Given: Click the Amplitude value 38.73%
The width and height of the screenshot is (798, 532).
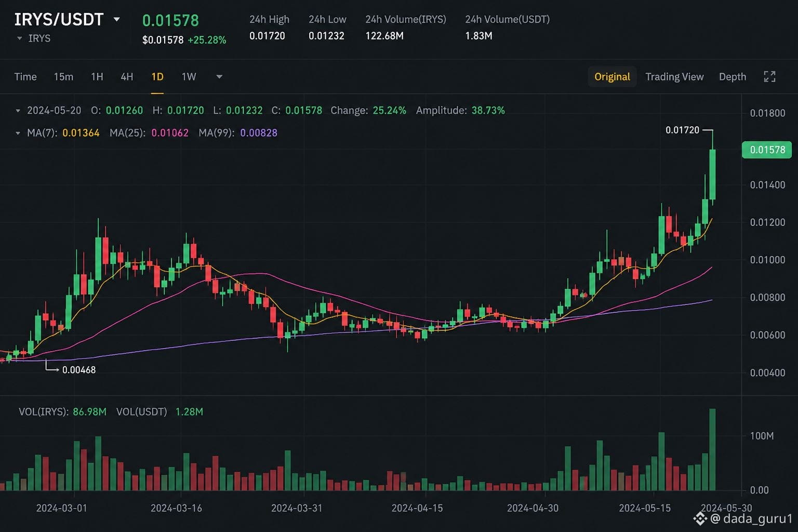Looking at the screenshot, I should (488, 111).
